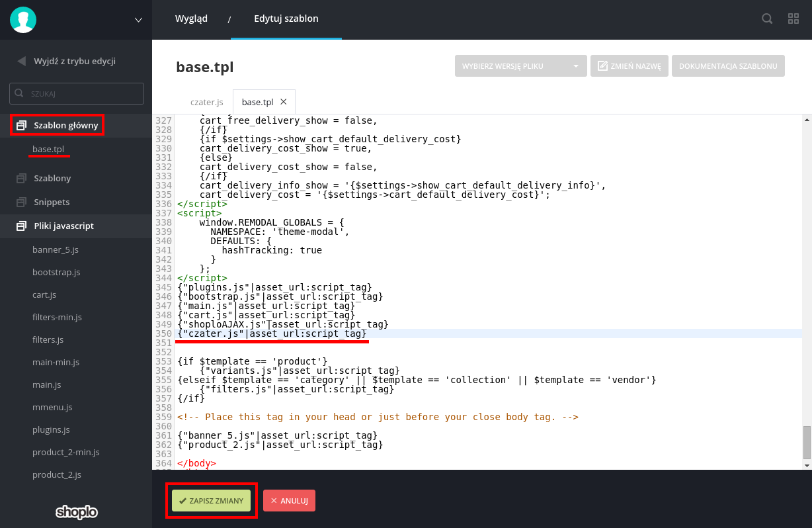This screenshot has width=812, height=528.
Task: Open the apps grid icon
Action: pos(793,19)
